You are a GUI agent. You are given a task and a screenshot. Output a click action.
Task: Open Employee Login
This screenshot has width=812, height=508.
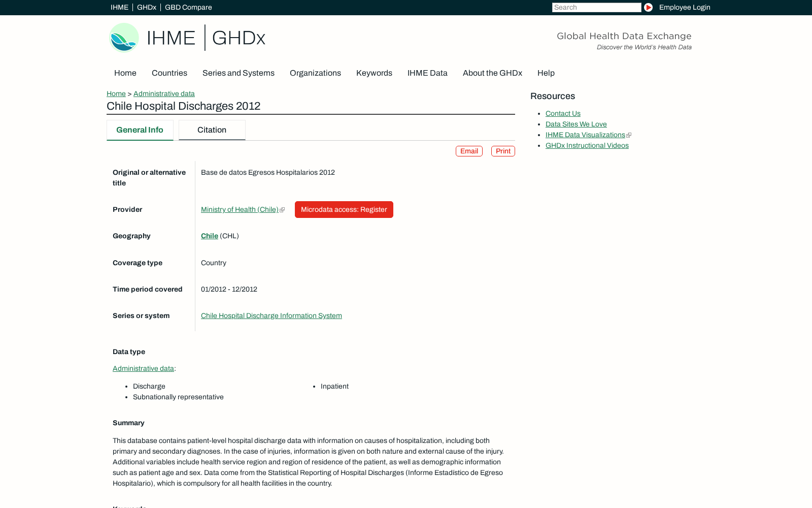point(685,8)
